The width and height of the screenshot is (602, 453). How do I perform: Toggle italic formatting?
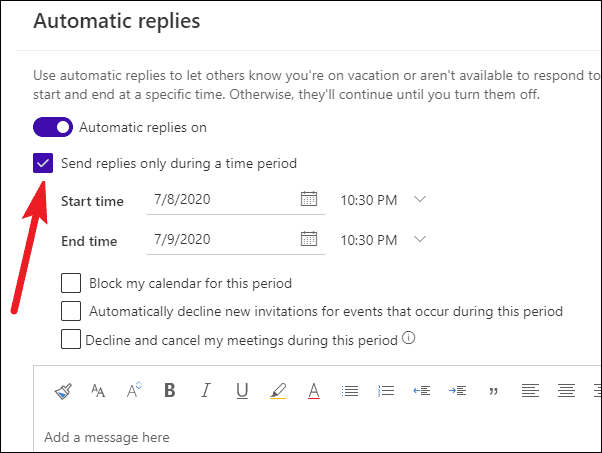tap(206, 391)
